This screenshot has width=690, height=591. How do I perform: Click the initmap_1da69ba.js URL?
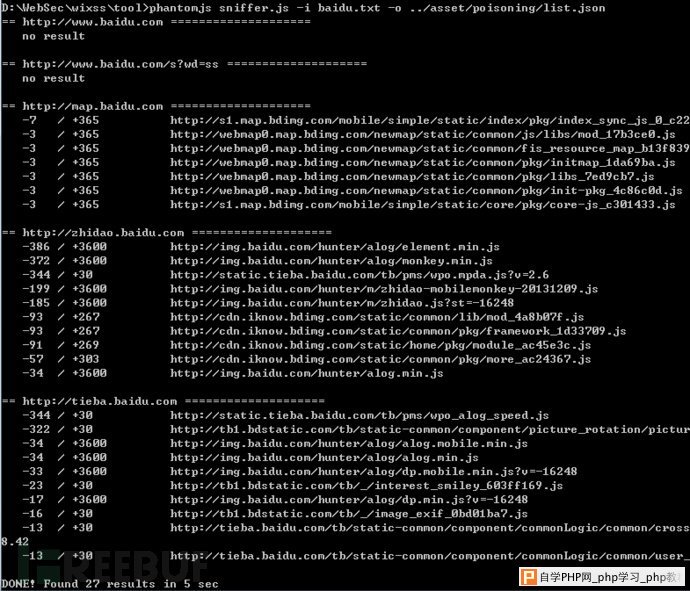pos(422,162)
